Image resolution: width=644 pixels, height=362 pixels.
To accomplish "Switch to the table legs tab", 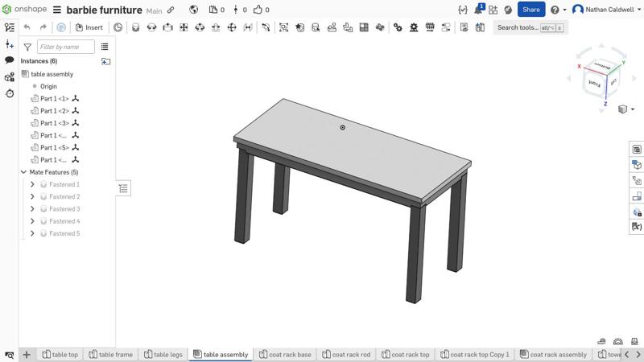I will (163, 354).
